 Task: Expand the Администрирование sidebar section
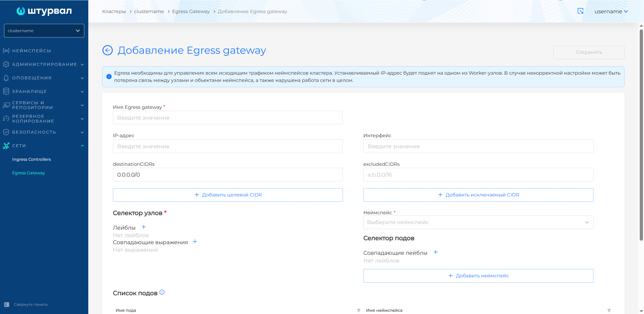pos(44,64)
